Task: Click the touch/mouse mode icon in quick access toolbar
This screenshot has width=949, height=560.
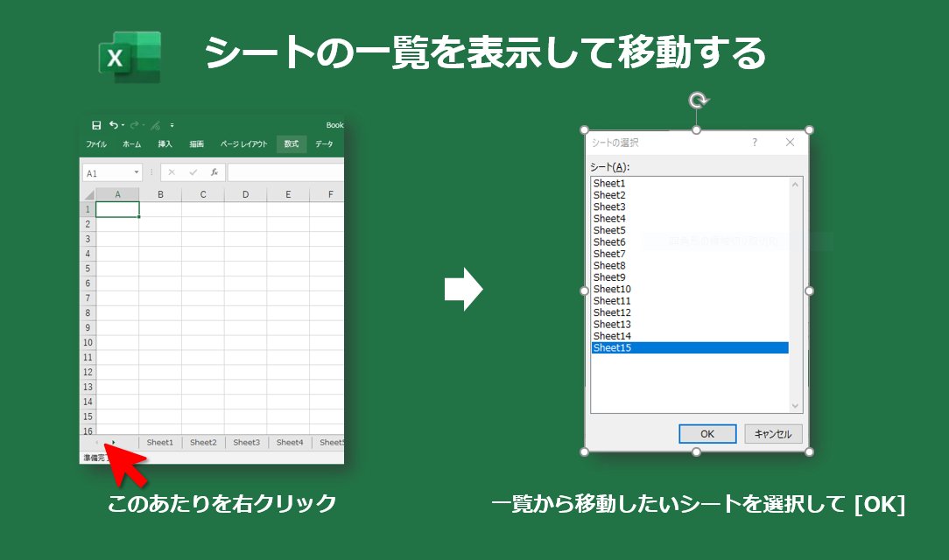Action: tap(156, 125)
